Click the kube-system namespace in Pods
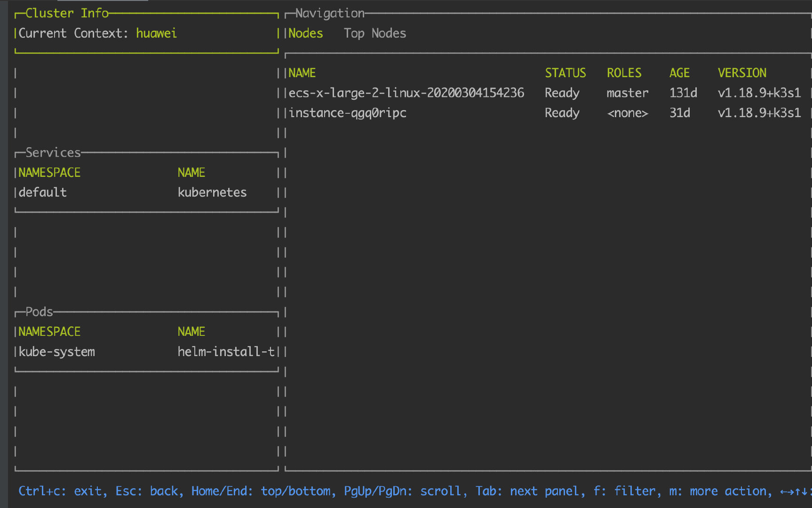 pyautogui.click(x=56, y=352)
